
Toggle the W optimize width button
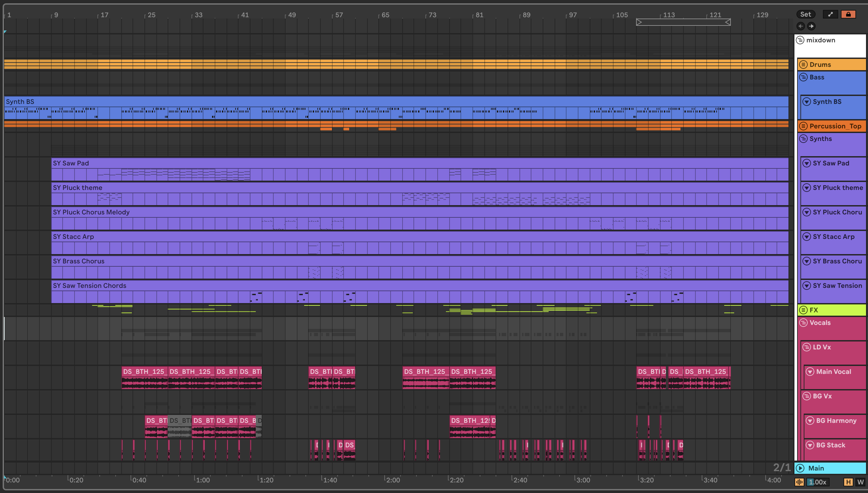point(860,482)
